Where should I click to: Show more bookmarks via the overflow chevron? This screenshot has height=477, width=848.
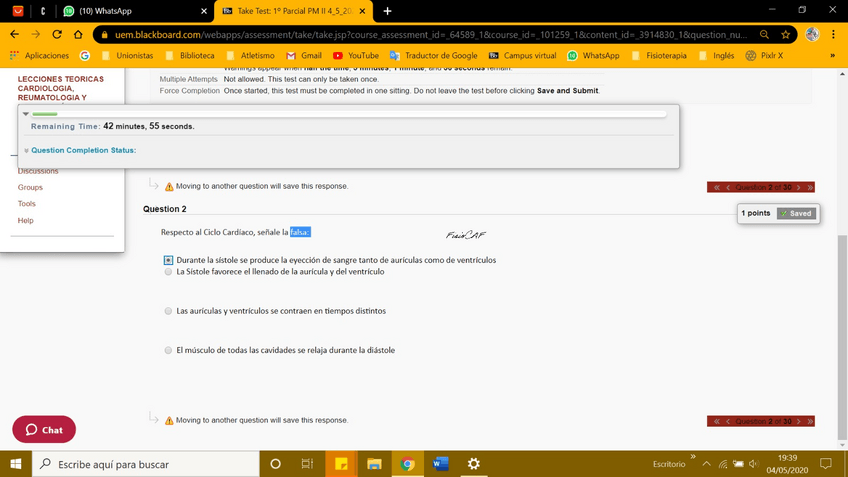(832, 56)
